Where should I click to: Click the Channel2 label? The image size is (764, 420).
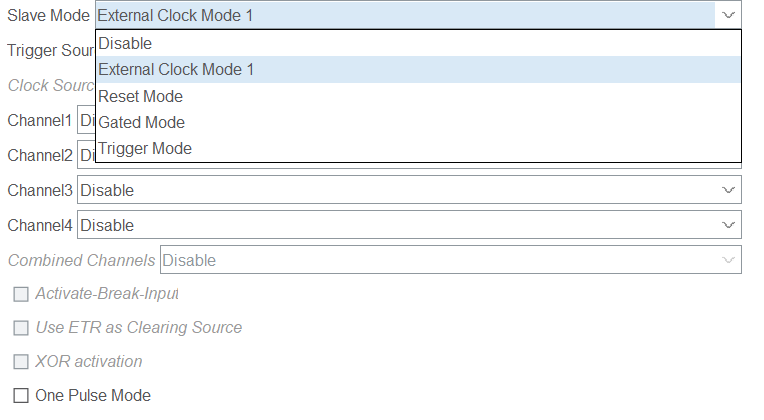pyautogui.click(x=40, y=155)
